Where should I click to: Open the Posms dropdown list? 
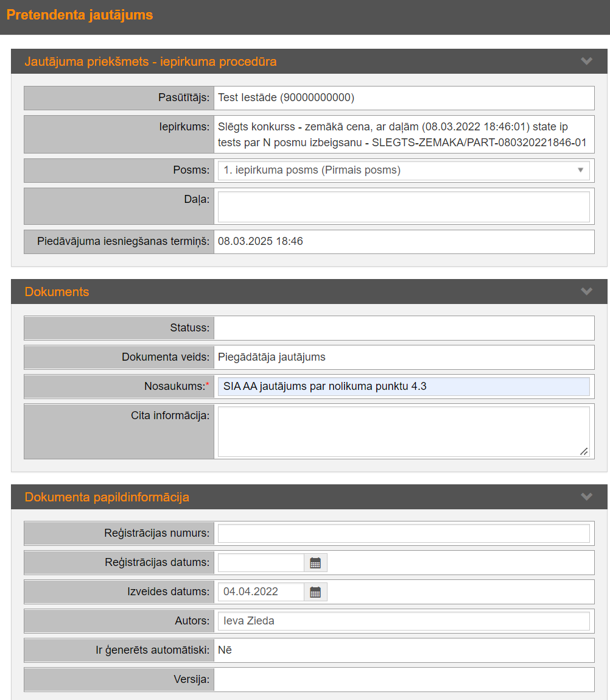404,171
